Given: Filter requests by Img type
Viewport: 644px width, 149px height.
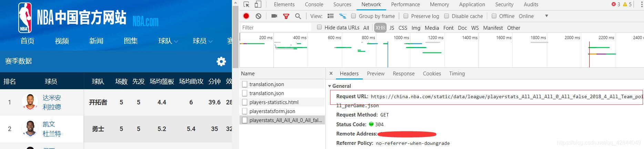Looking at the screenshot, I should click(416, 28).
